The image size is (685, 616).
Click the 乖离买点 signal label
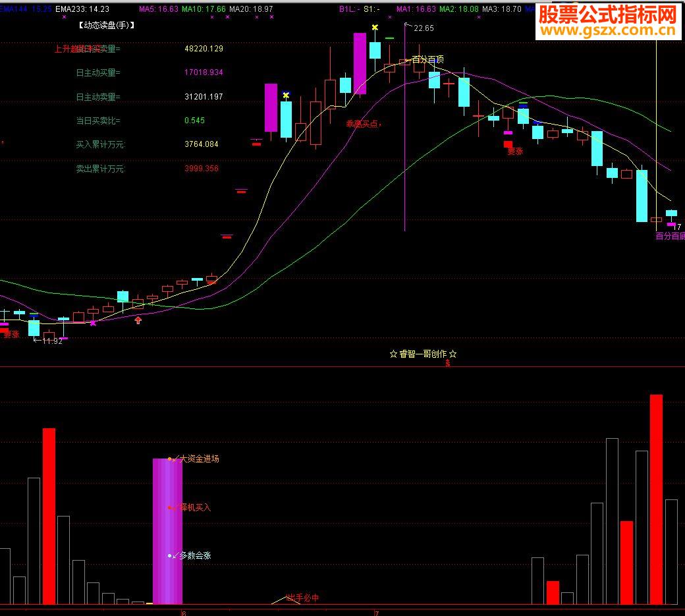click(362, 124)
